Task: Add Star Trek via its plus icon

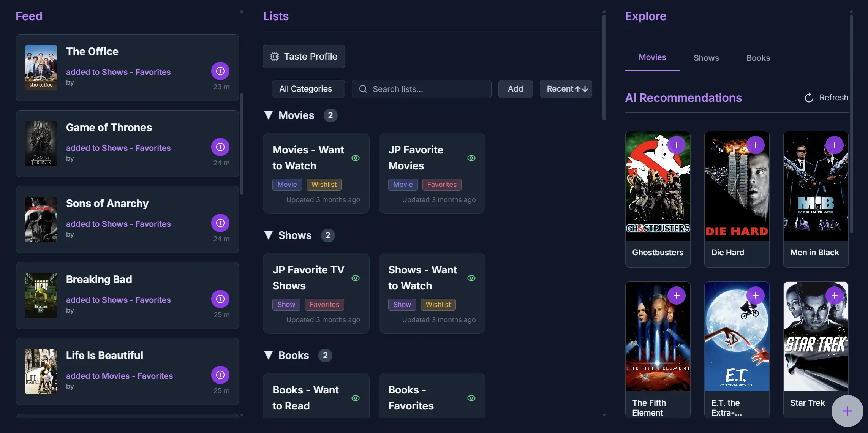Action: pos(835,296)
